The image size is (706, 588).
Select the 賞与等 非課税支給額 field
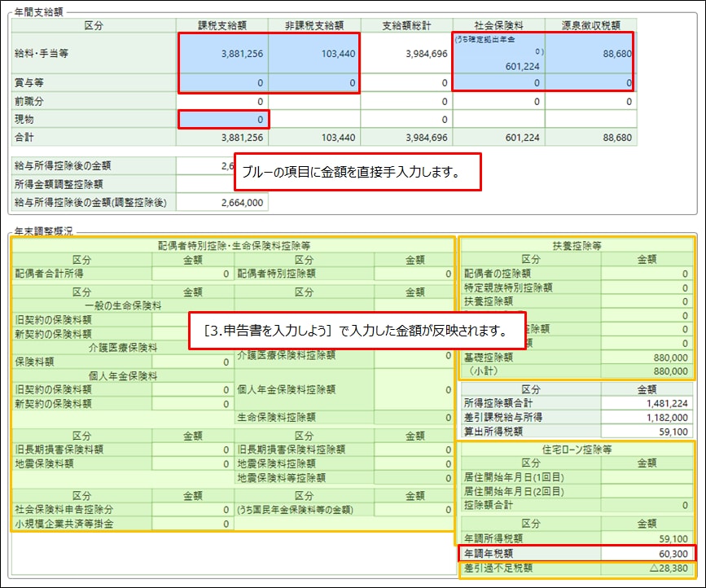pos(314,83)
